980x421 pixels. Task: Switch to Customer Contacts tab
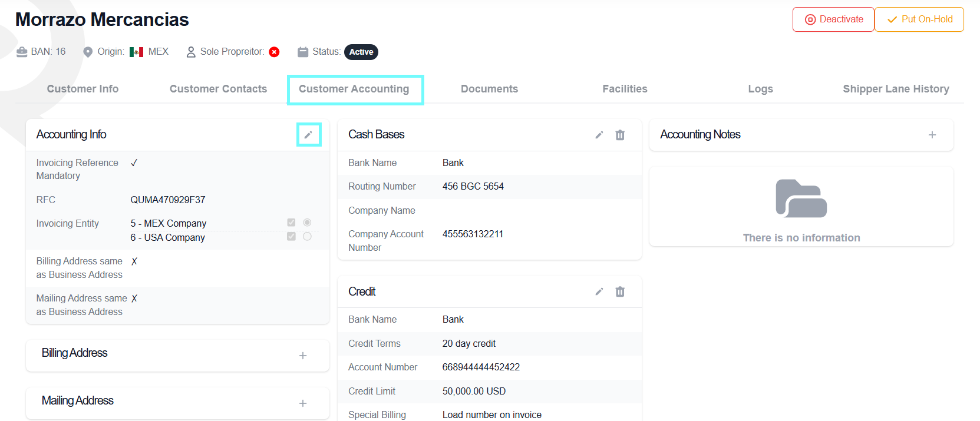[x=218, y=89]
